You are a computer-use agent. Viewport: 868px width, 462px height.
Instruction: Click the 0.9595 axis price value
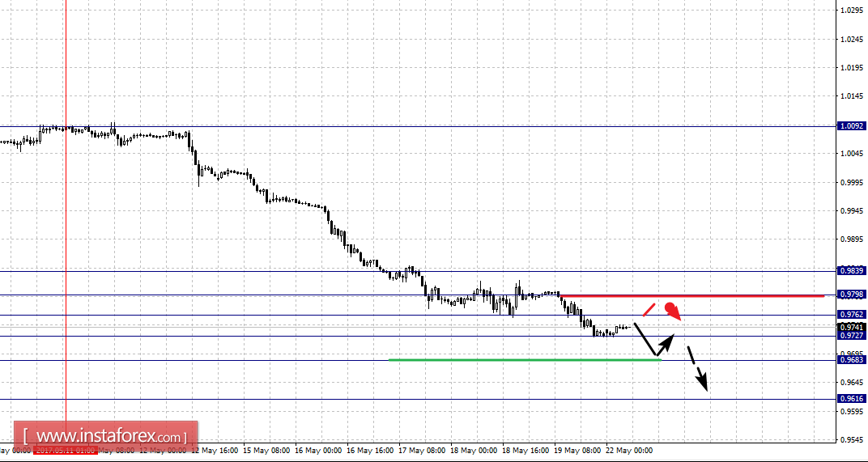pyautogui.click(x=853, y=412)
